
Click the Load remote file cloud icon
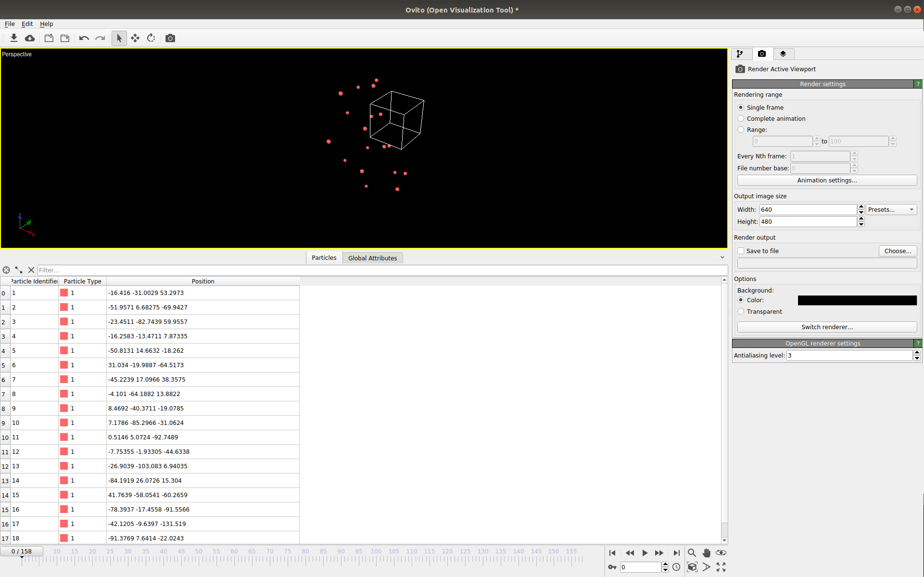30,38
